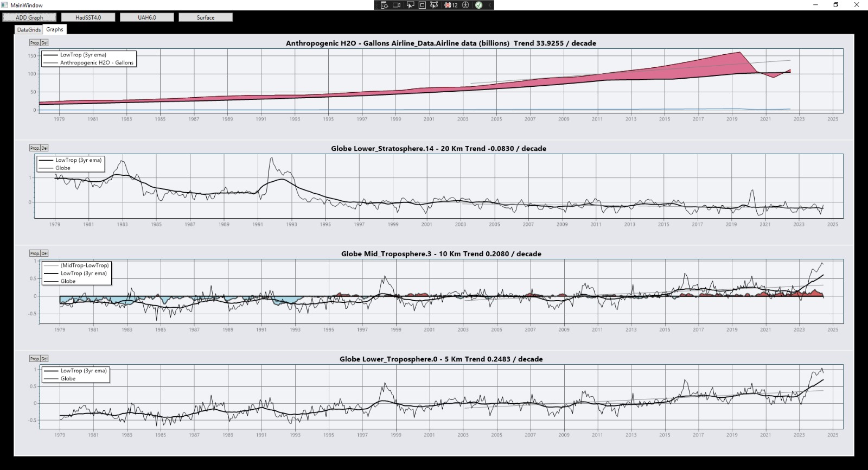The image size is (868, 470).
Task: Open binding failures indicator showing 12
Action: pos(451,5)
